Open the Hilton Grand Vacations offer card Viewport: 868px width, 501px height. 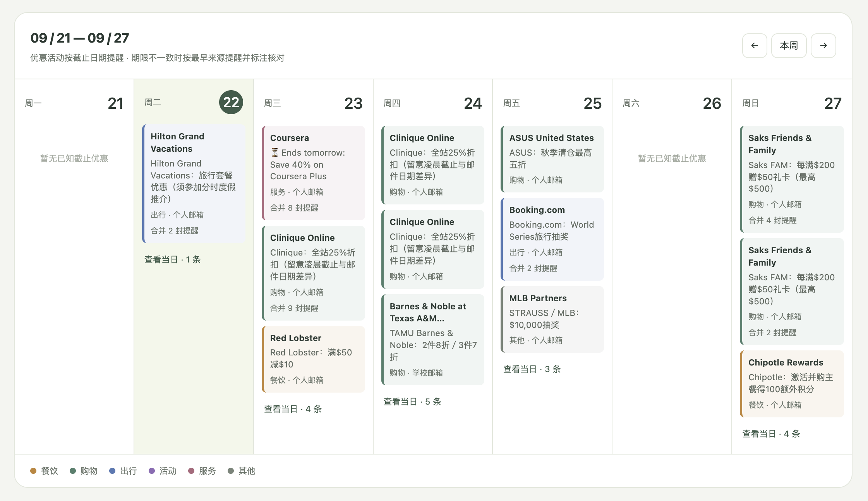(194, 184)
